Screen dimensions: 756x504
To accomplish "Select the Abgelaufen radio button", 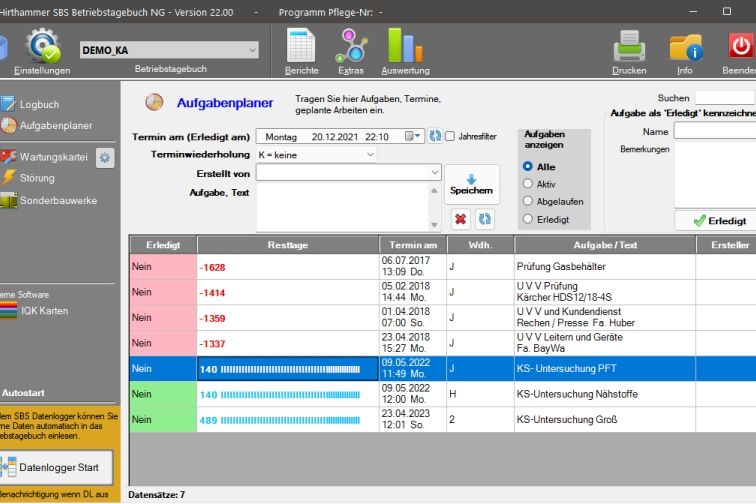I will 528,201.
